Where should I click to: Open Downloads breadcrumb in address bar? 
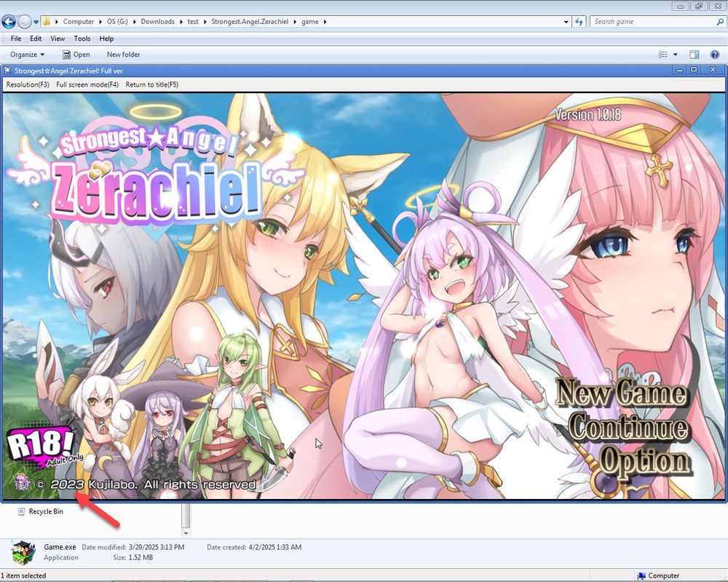coord(158,21)
